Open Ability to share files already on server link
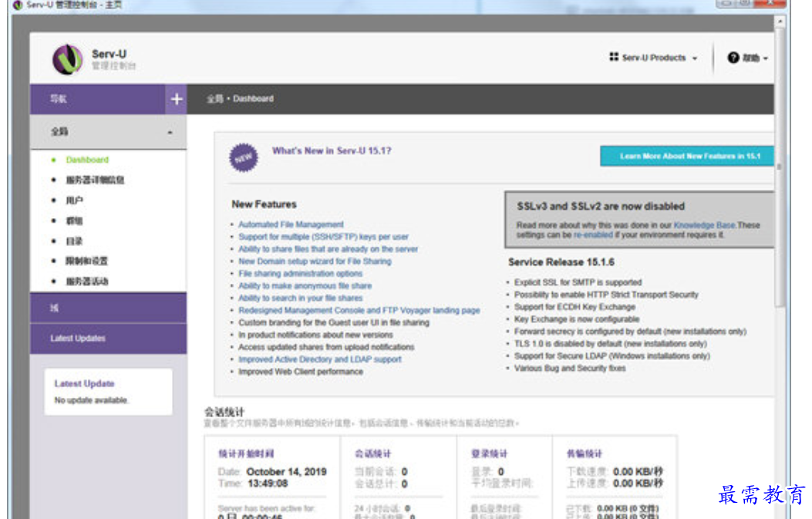Image resolution: width=812 pixels, height=519 pixels. coord(328,249)
